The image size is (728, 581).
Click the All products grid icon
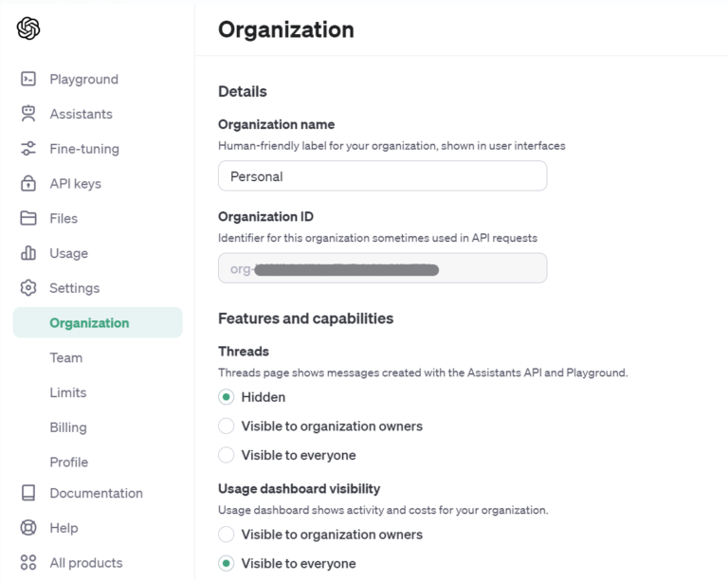[28, 563]
